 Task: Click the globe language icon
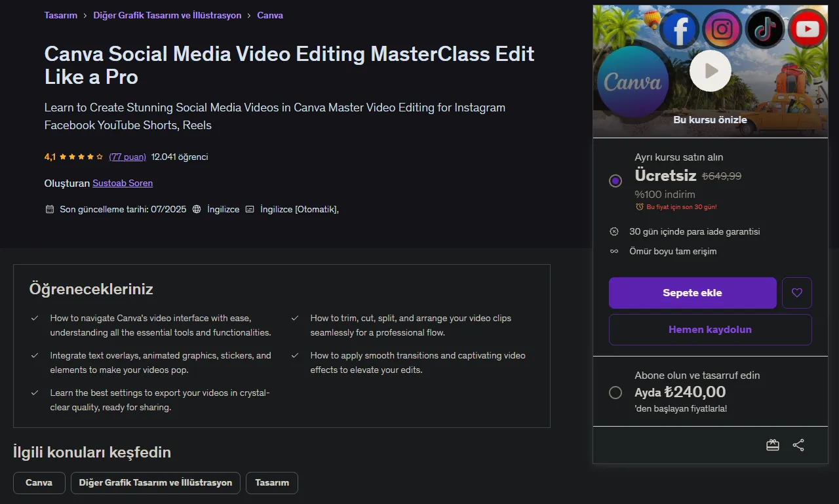click(197, 210)
